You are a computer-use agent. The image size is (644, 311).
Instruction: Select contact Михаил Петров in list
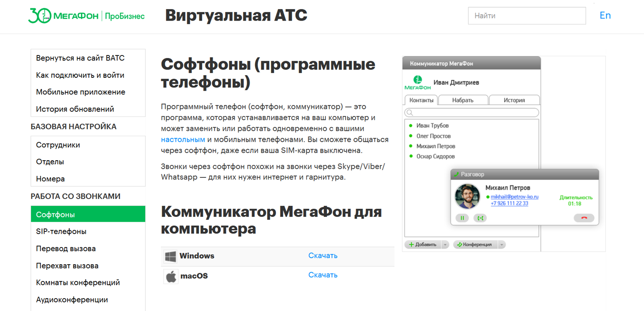click(435, 146)
